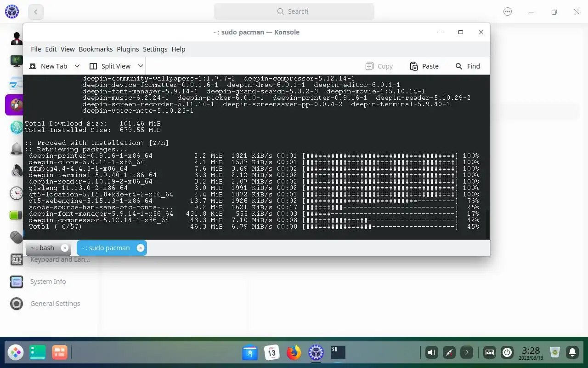The image size is (588, 368).
Task: Open the onscreen keyboard tray icon
Action: tap(490, 353)
